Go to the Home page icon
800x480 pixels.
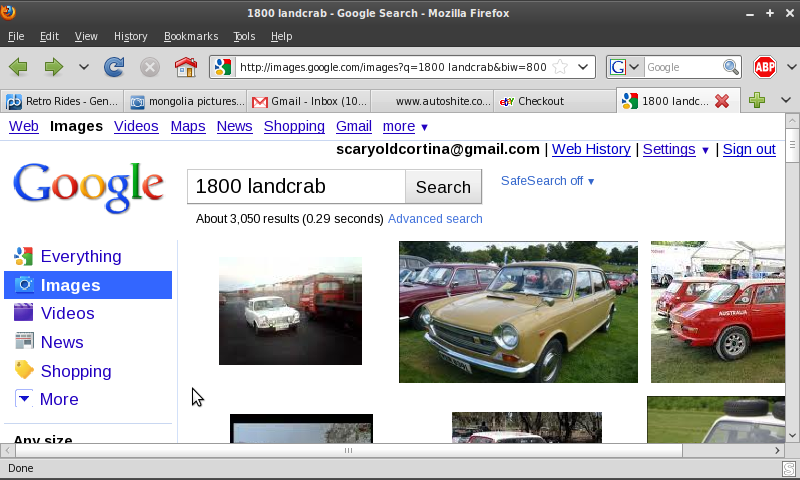click(x=185, y=67)
